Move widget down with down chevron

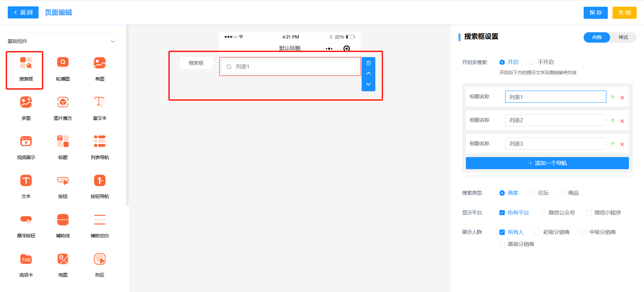coord(368,84)
